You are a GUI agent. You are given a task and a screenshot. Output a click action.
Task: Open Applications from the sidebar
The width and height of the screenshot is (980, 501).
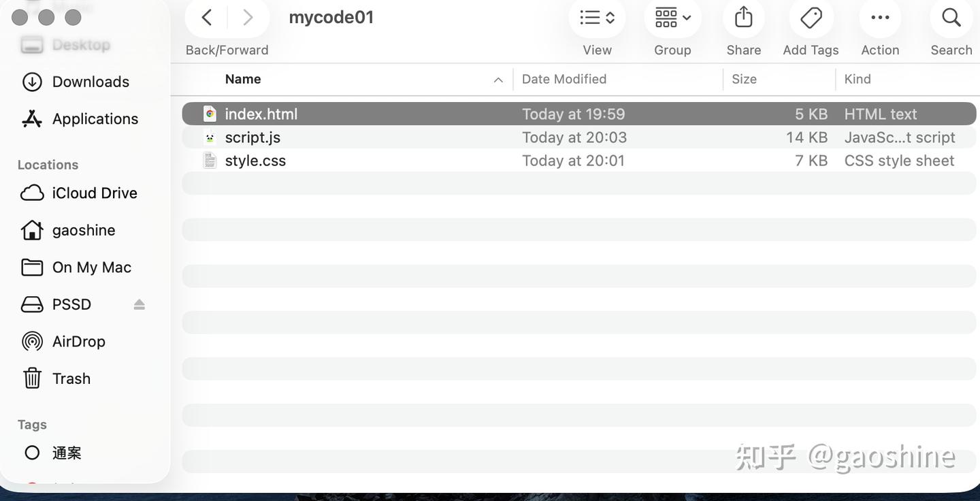[95, 118]
